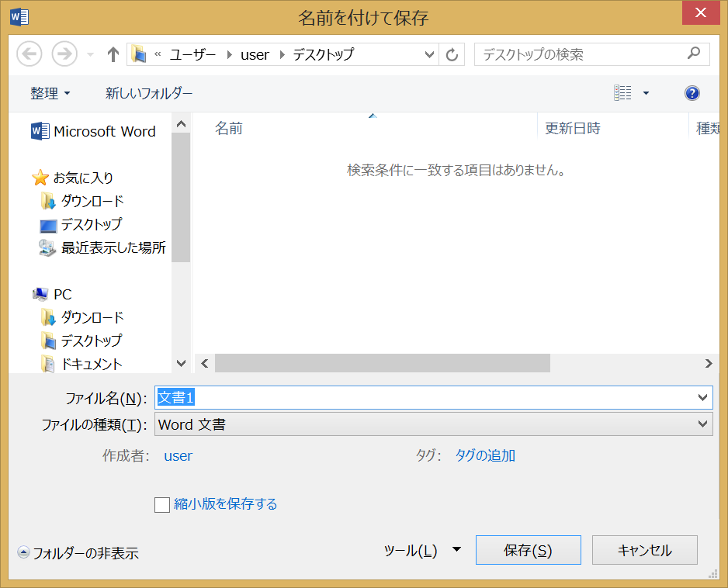Open the view options dropdown arrow
This screenshot has height=588, width=728.
click(646, 93)
